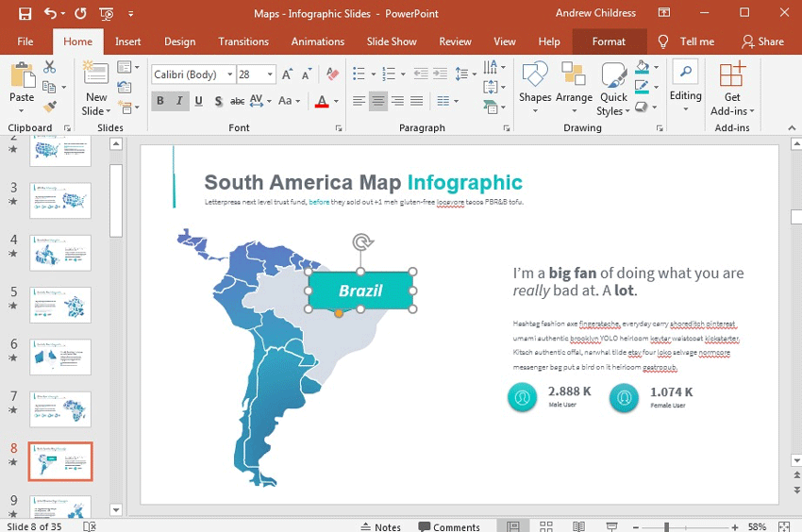Switch to Slide Sorter view

(x=545, y=526)
